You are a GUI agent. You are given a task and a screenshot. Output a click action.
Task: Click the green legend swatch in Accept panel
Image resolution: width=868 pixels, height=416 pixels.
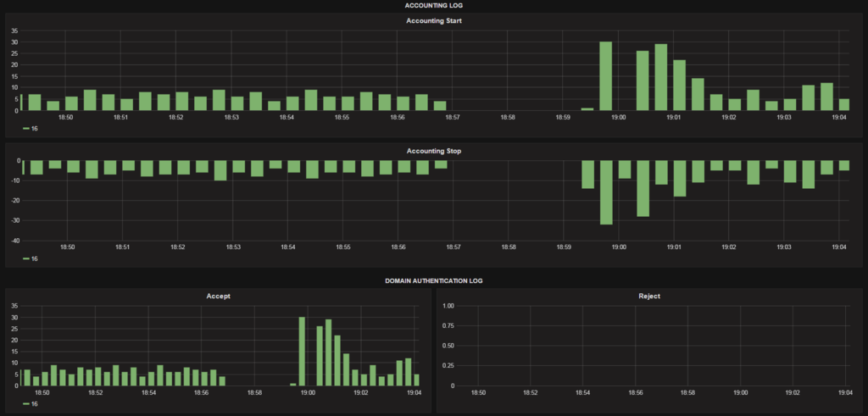click(x=26, y=404)
